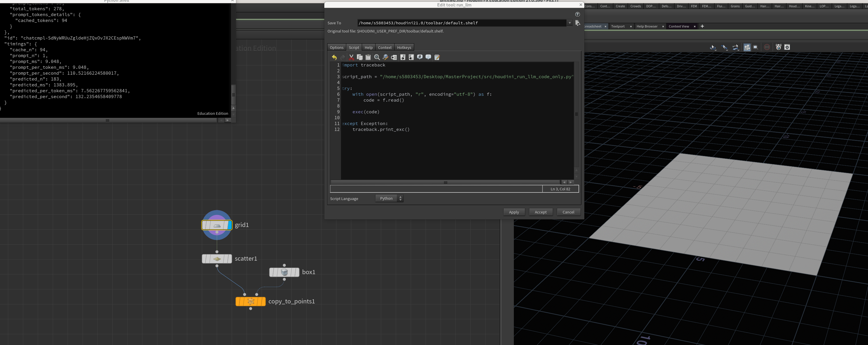Click the viewport zoom region icon
Image resolution: width=868 pixels, height=345 pixels.
(x=755, y=47)
